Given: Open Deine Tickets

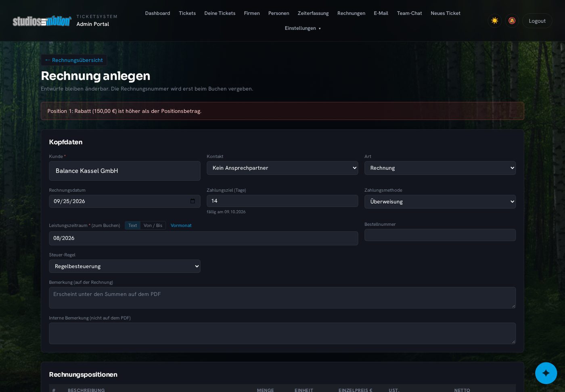Looking at the screenshot, I should coord(220,13).
